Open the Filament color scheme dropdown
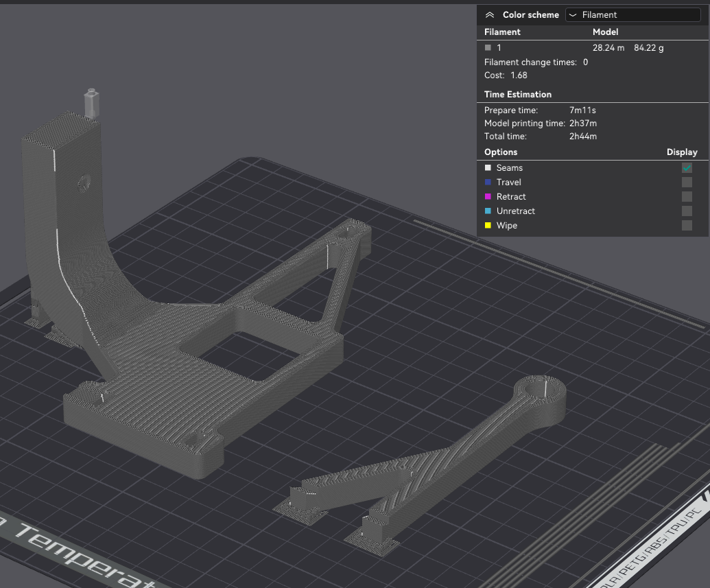The height and width of the screenshot is (588, 710). pyautogui.click(x=632, y=14)
